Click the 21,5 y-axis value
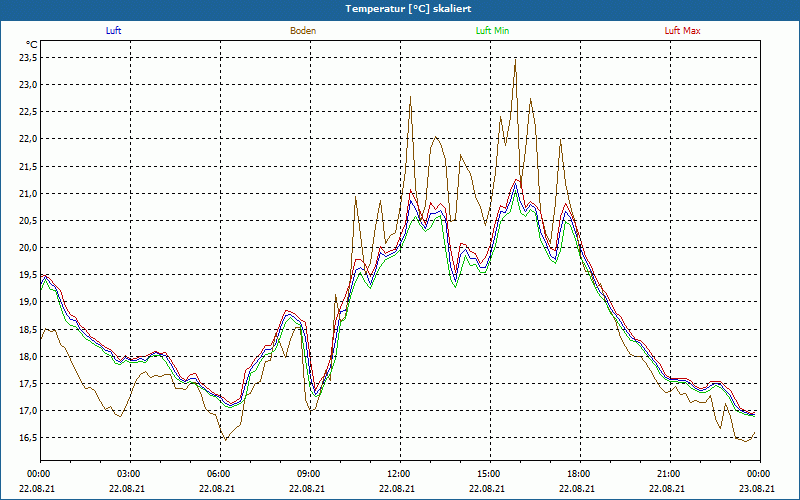Screen dimensions: 800x500 28,166
